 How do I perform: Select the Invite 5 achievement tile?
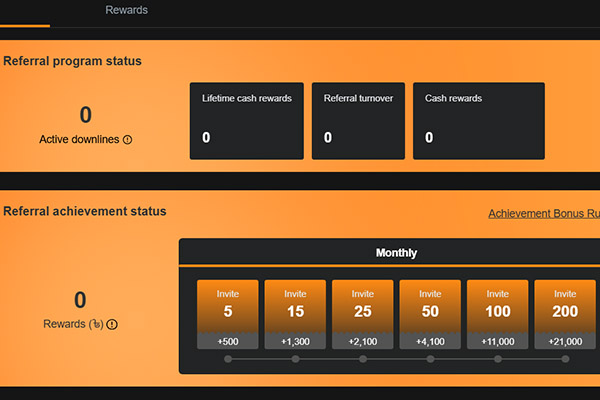click(x=228, y=314)
